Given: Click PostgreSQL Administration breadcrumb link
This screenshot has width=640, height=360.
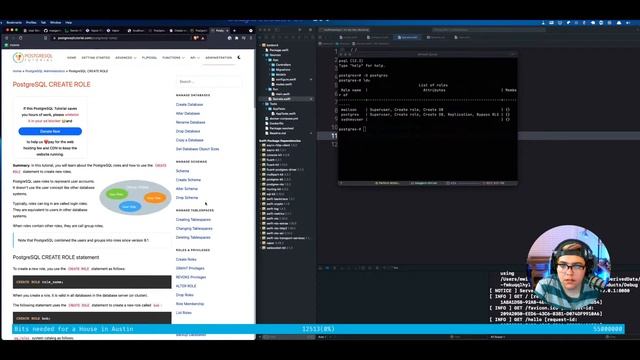Looking at the screenshot, I should coord(45,71).
